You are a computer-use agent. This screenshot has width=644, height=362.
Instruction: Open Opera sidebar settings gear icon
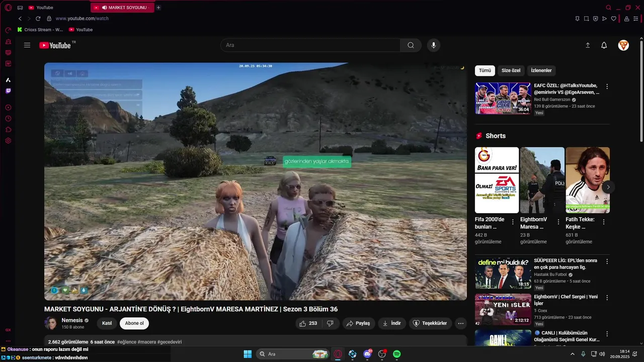click(8, 141)
